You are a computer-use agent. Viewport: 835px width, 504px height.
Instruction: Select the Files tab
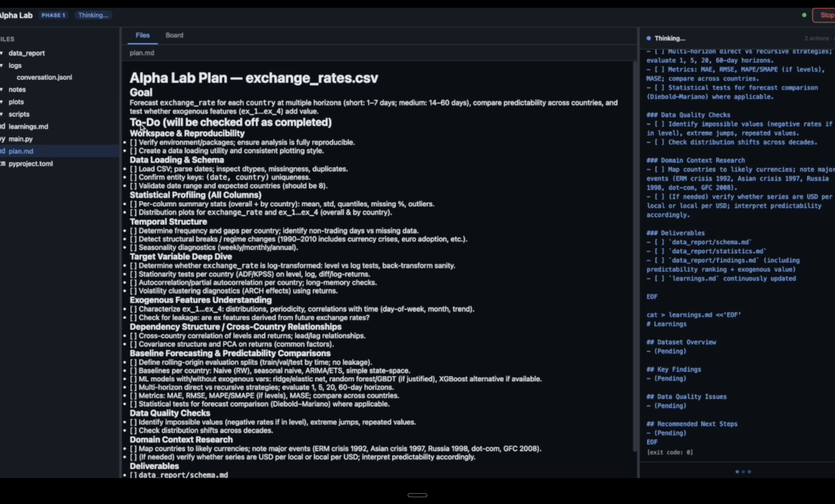click(x=142, y=35)
